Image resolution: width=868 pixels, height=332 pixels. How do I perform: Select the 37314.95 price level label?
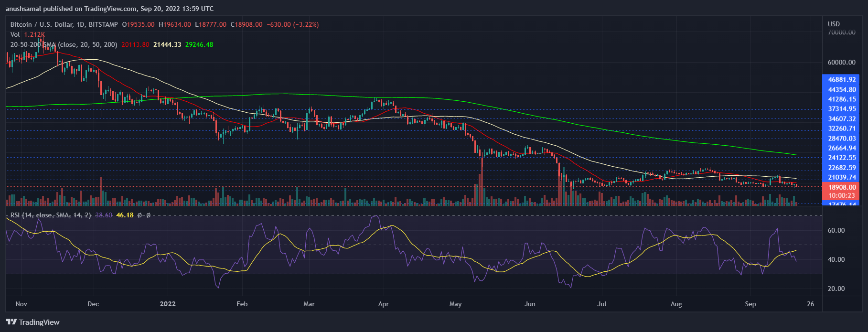coord(841,109)
